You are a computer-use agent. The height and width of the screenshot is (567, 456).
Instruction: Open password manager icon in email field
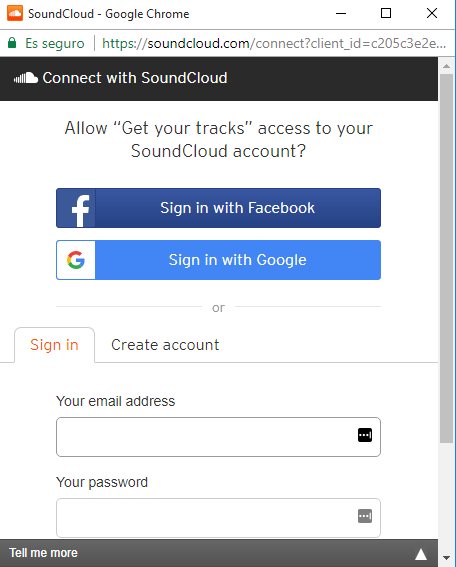[365, 435]
